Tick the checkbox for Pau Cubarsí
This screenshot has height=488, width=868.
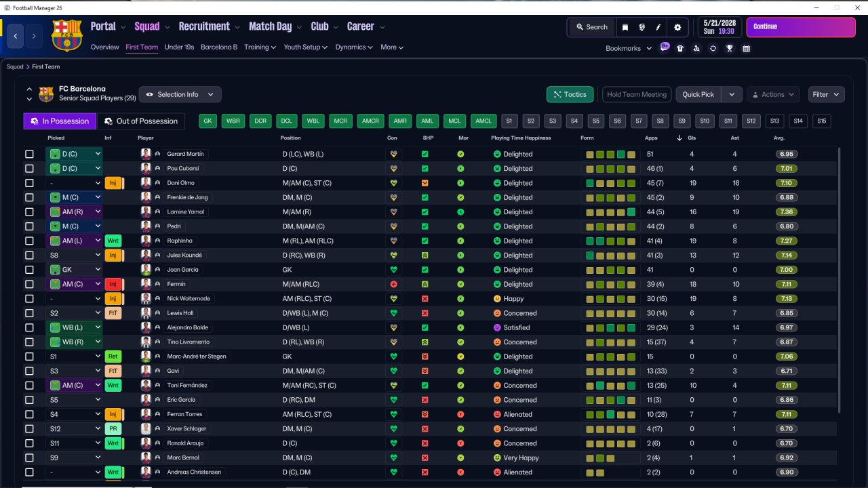(29, 169)
